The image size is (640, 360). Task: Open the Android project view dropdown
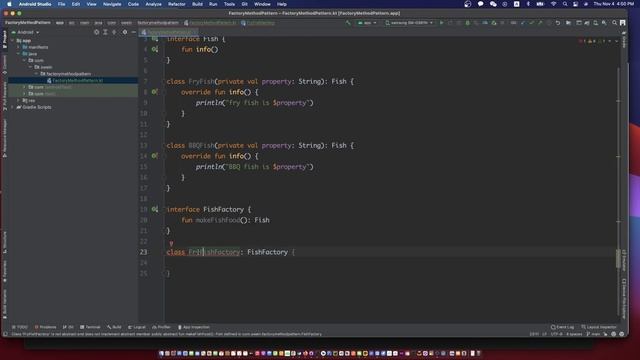[x=25, y=32]
